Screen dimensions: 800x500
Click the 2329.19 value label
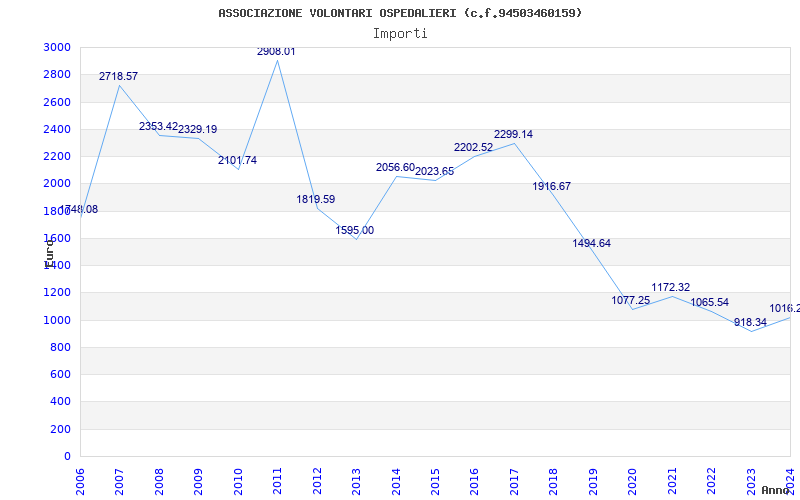[x=197, y=130]
